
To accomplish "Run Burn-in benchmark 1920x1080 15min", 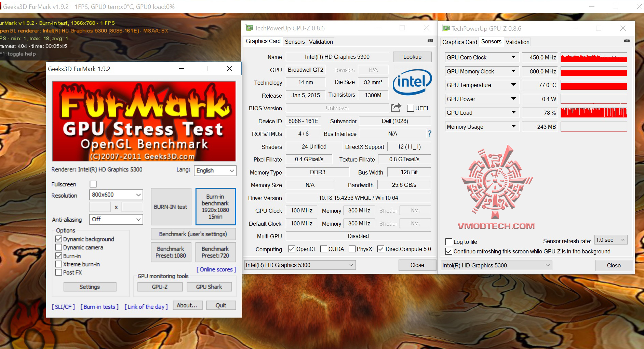I will point(215,207).
